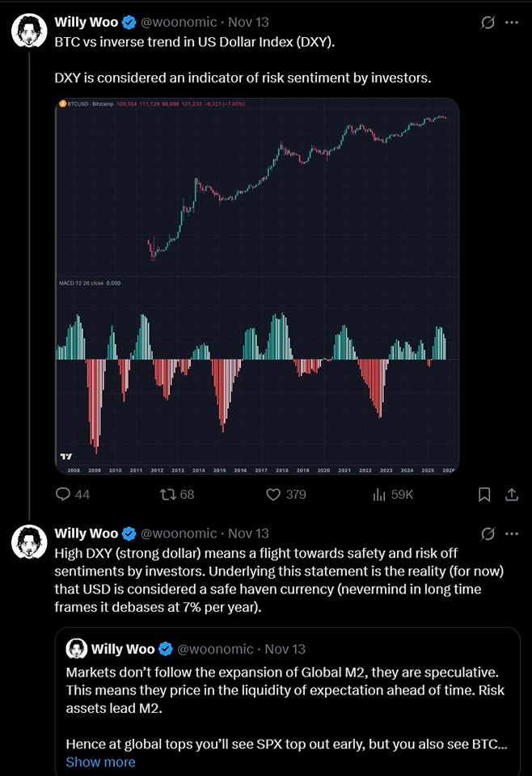Expand quoted tweet with Show more
Viewport: 532px width, 776px height.
[100, 761]
